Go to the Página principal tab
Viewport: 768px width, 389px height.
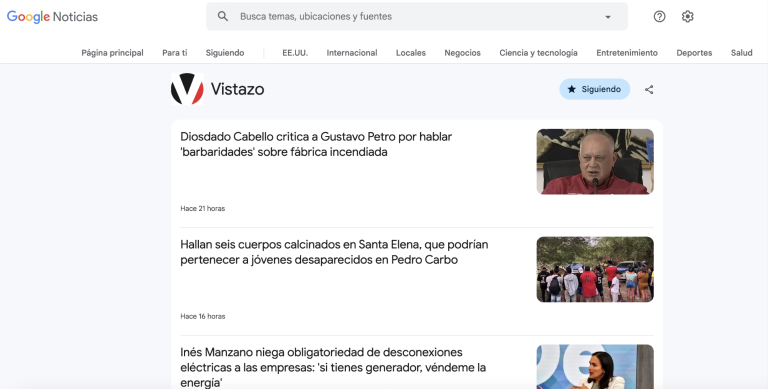(112, 53)
